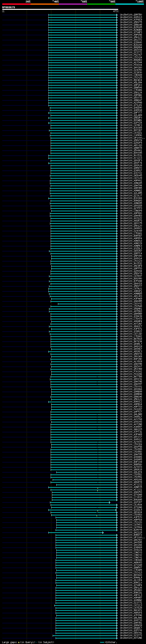Select hit label UniRef100_B6CAT1

tap(131, 610)
